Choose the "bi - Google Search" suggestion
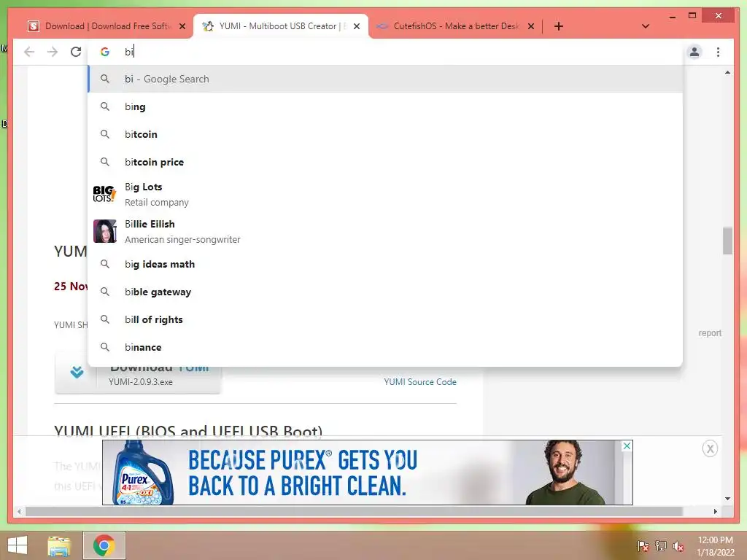The height and width of the screenshot is (560, 747). pos(385,79)
